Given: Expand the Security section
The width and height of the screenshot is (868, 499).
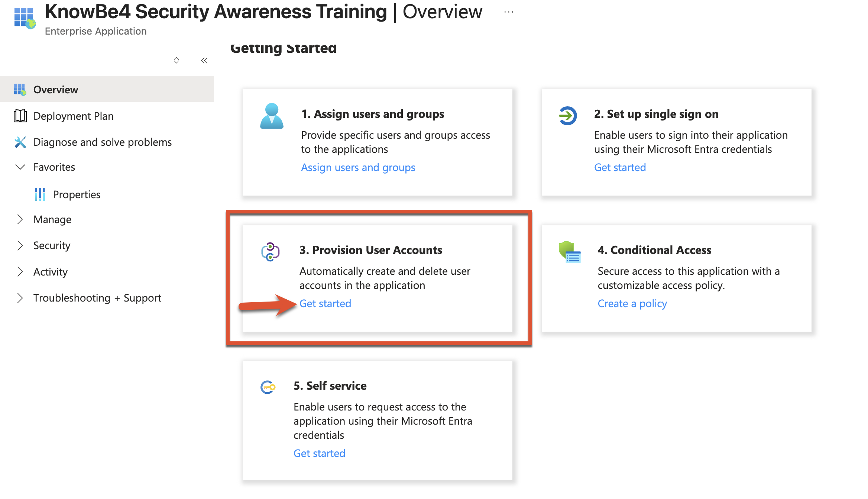Looking at the screenshot, I should [x=20, y=245].
